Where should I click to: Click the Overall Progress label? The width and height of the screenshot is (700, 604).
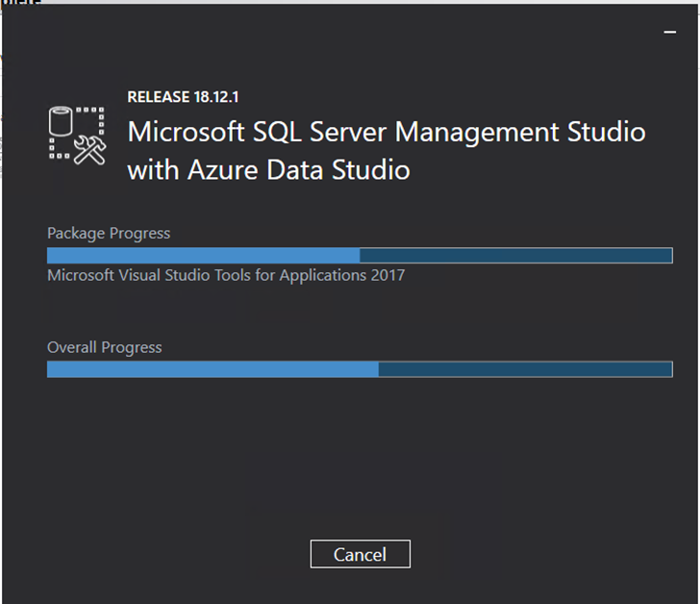pos(105,347)
